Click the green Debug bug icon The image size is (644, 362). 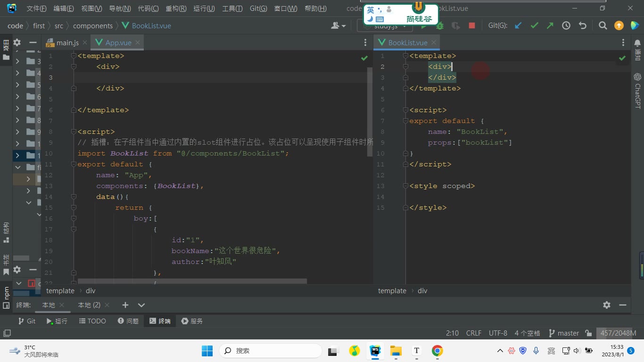pos(440,26)
